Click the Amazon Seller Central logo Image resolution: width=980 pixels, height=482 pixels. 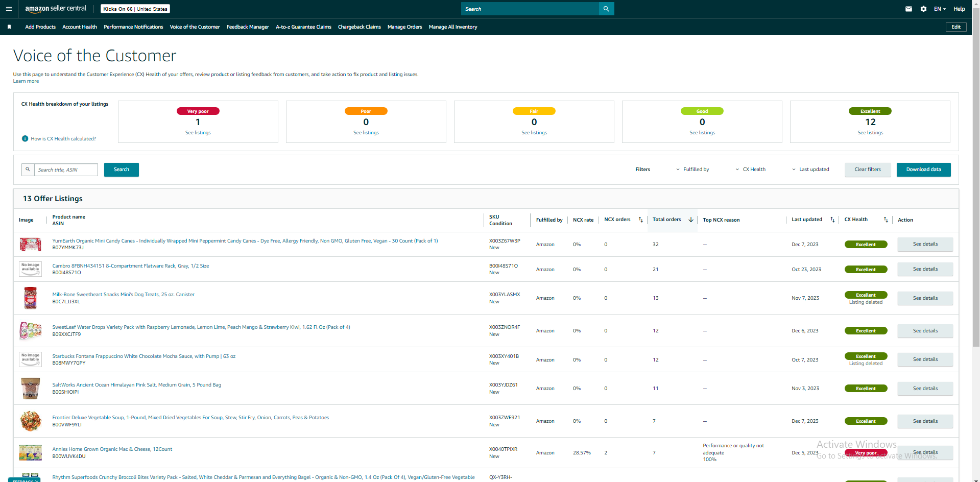tap(56, 9)
